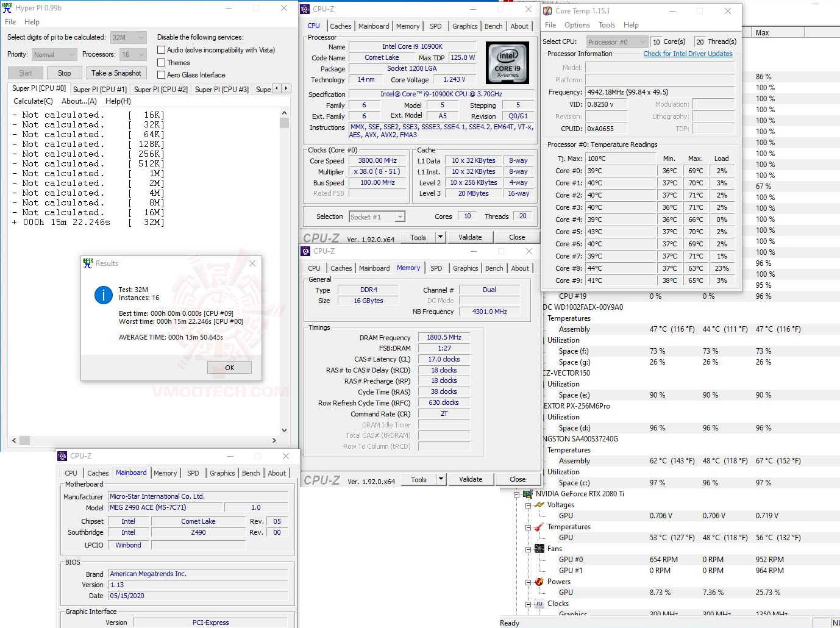Viewport: 840px width, 628px height.
Task: Click the Hyper PI title bar icon
Action: [7, 8]
